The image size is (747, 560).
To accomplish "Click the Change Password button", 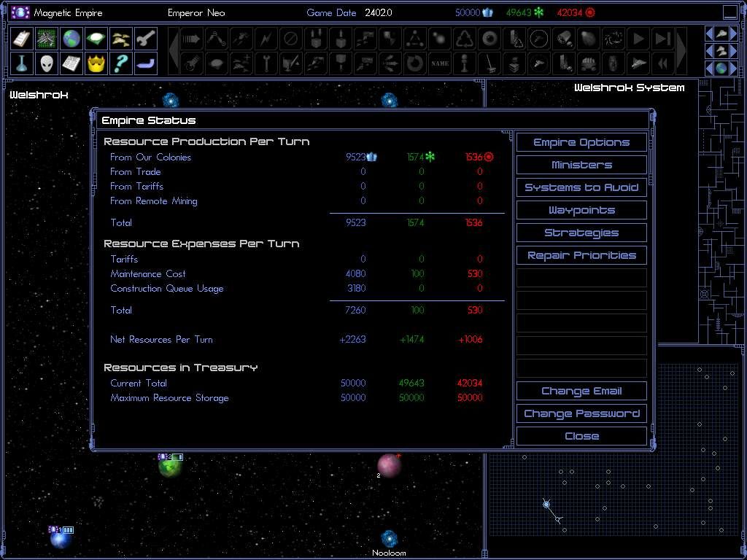I will click(581, 413).
